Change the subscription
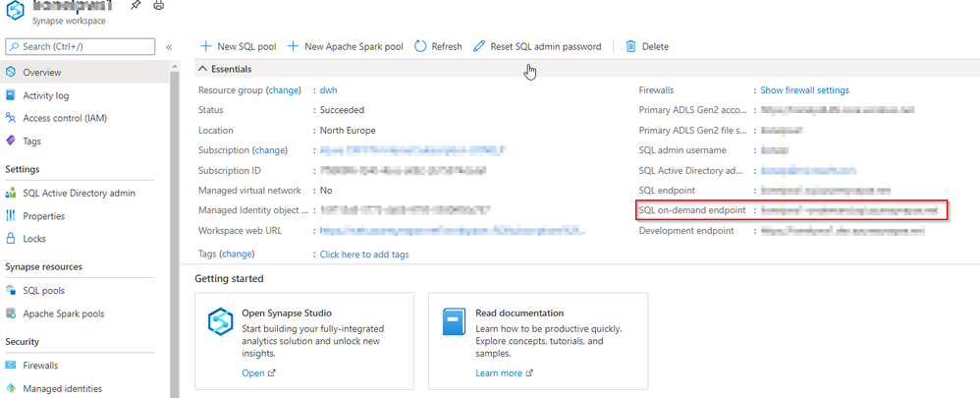This screenshot has width=980, height=398. [x=270, y=150]
